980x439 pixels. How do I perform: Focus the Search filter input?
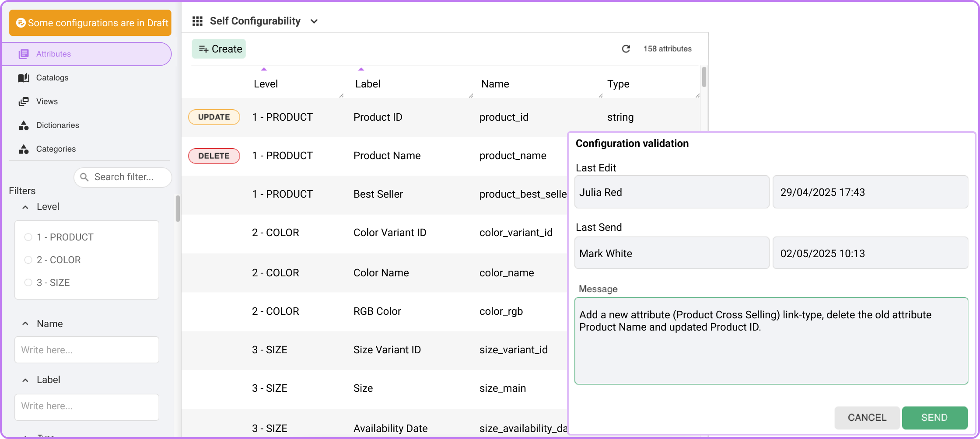(123, 177)
